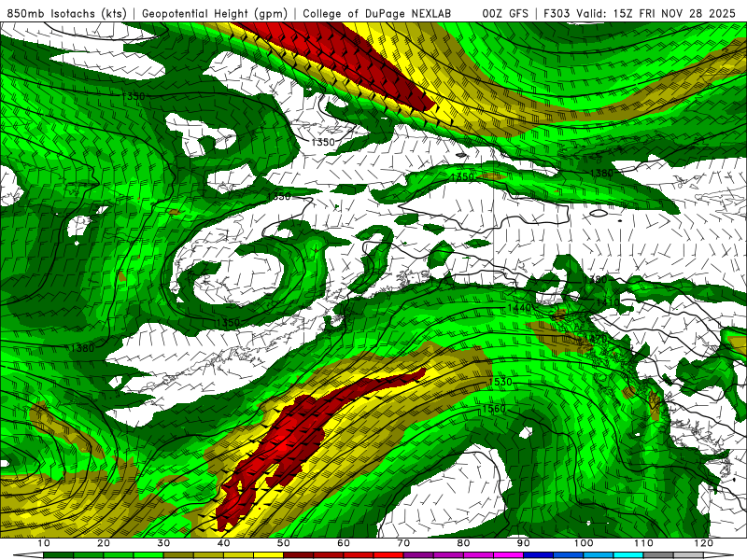Image resolution: width=747 pixels, height=560 pixels.
Task: Select the "College of DuPage NEXLAB" credit text
Action: pos(377,13)
